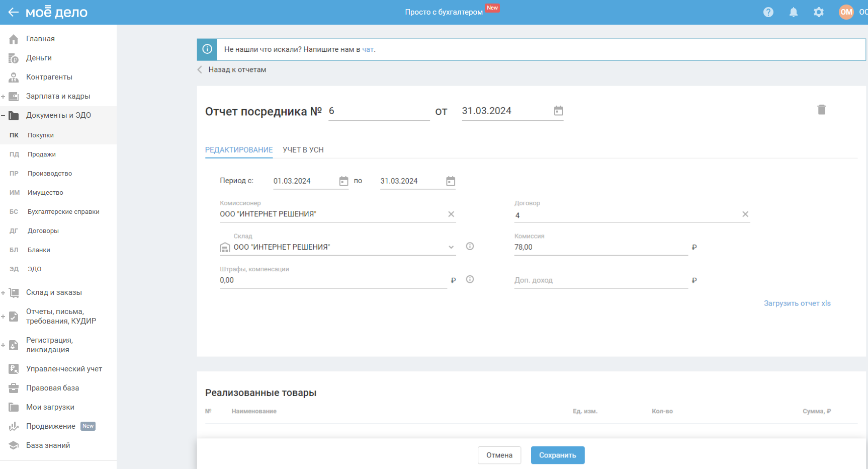Click the Зарплата и кадры icon

pyautogui.click(x=14, y=96)
